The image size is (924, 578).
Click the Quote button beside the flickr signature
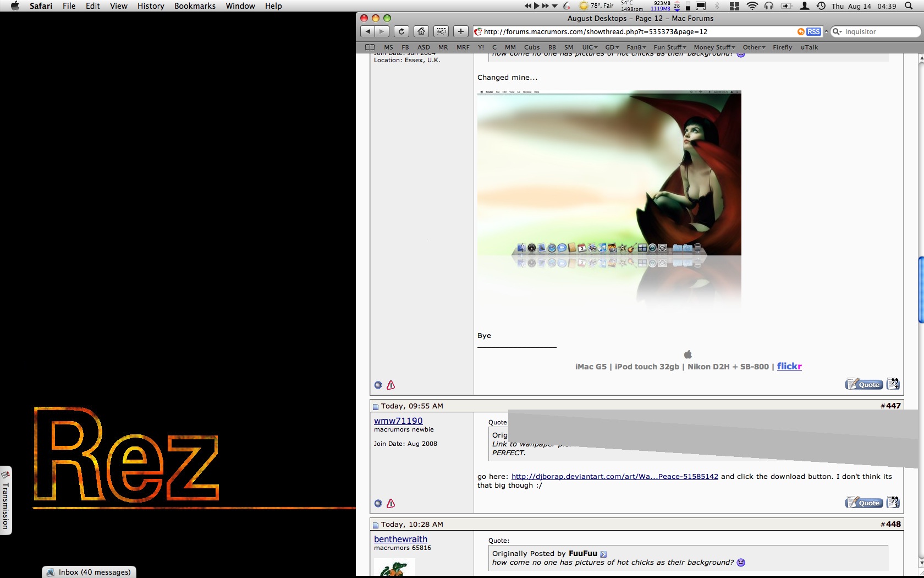pos(864,384)
